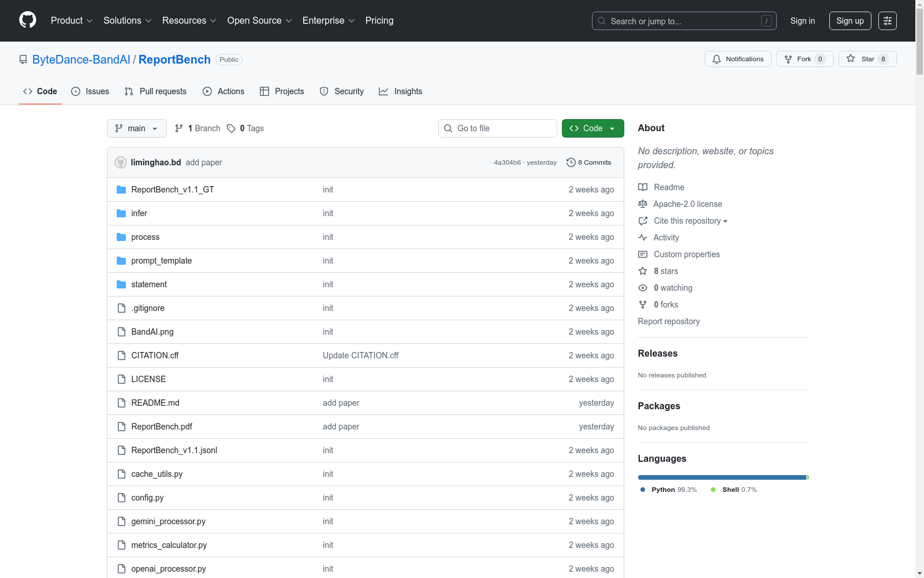Click the ReportBench.pdf file icon
The height and width of the screenshot is (578, 924).
click(121, 427)
